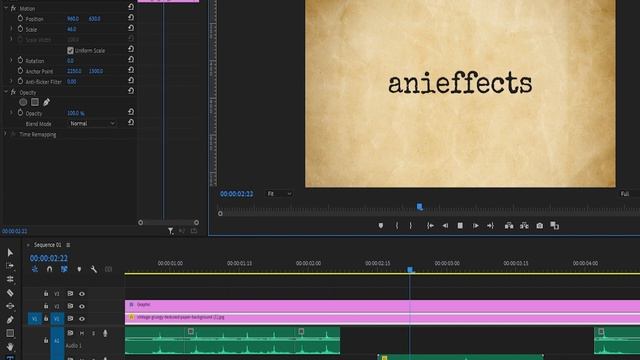This screenshot has width=640, height=360.
Task: Expand Anti-flicker Filter property
Action: point(11,81)
